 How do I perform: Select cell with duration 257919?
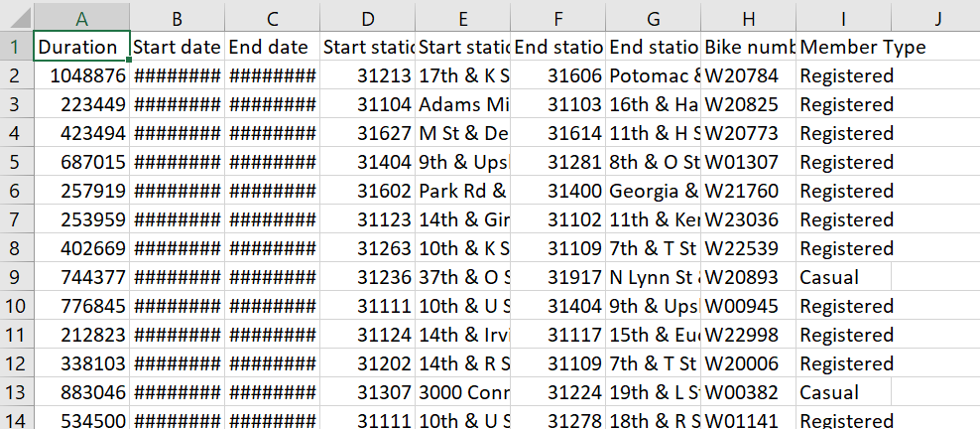tap(81, 191)
